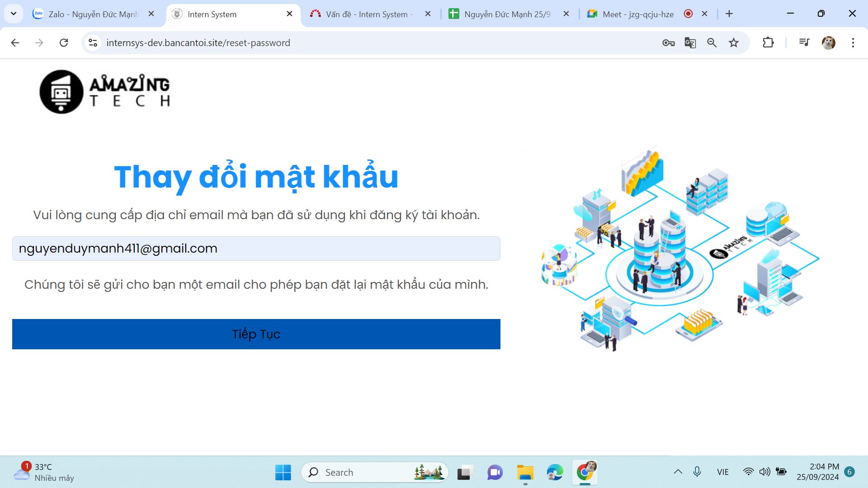Screen dimensions: 868x488
Task: Click the Amazing Tech logo
Action: point(105,92)
